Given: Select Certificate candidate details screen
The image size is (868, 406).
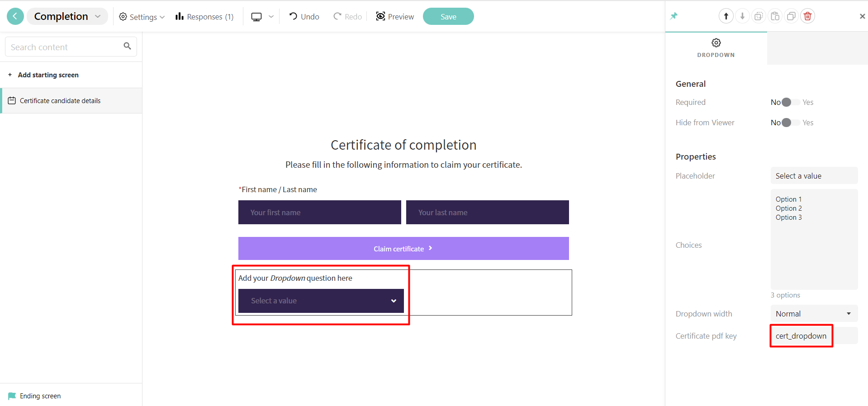Looking at the screenshot, I should pos(71,100).
